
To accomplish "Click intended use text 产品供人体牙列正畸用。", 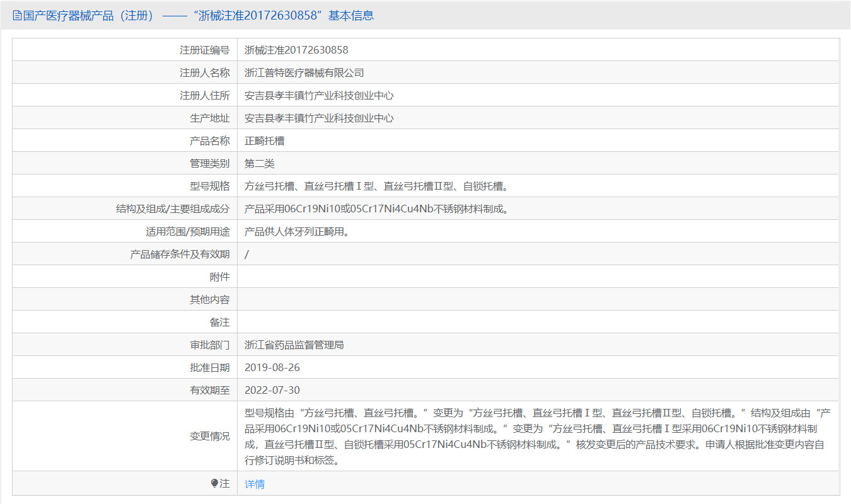I will [297, 231].
